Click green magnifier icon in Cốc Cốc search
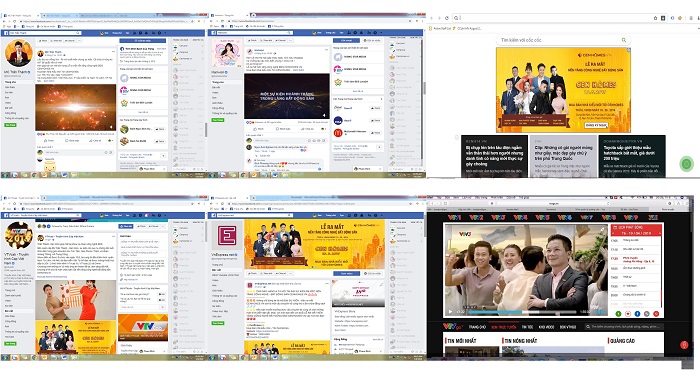This screenshot has height=374, width=700. click(624, 40)
